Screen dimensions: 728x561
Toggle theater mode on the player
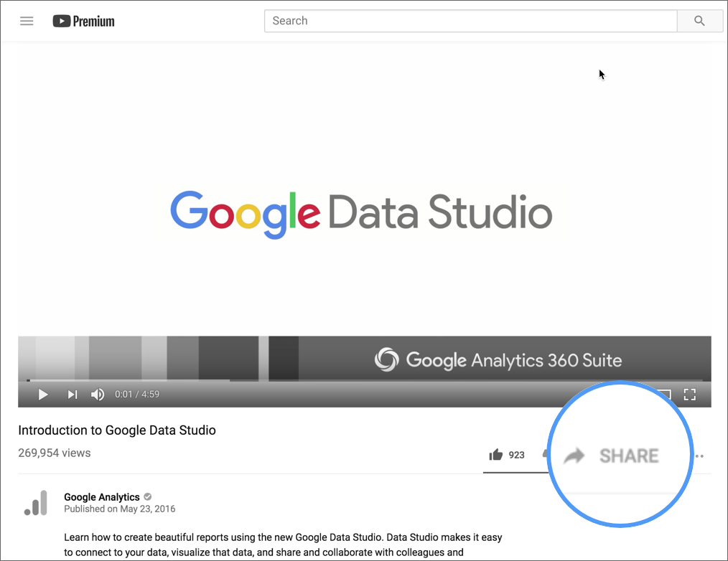tap(664, 394)
